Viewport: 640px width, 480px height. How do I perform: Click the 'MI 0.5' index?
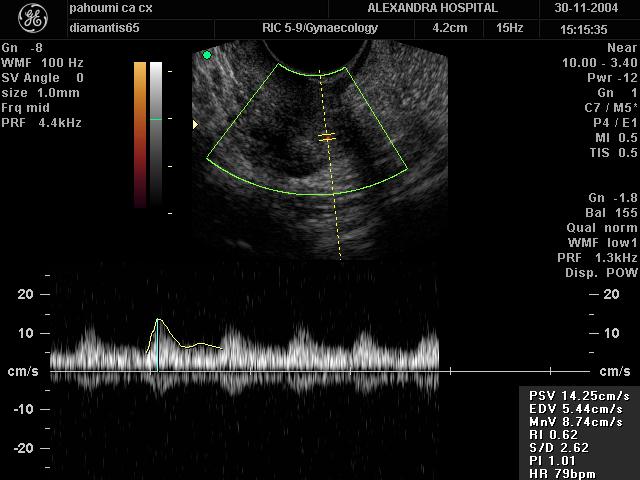(x=616, y=138)
